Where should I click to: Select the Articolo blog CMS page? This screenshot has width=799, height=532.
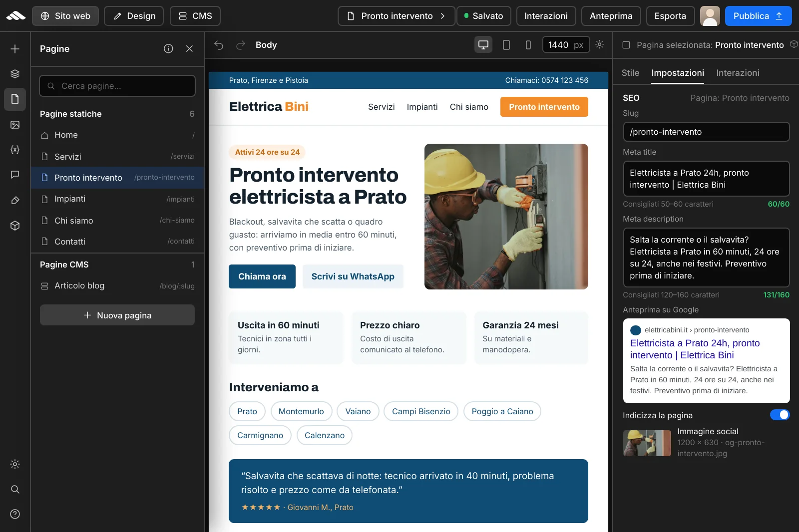click(x=117, y=285)
